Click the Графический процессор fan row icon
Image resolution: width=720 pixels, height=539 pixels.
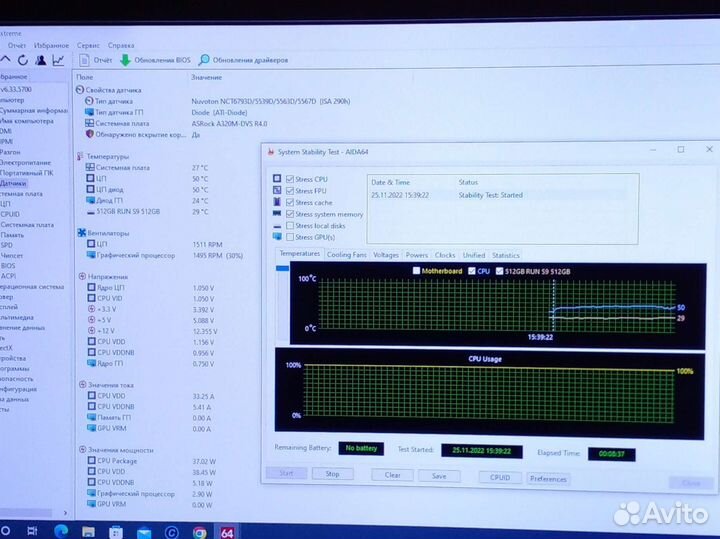[x=91, y=255]
